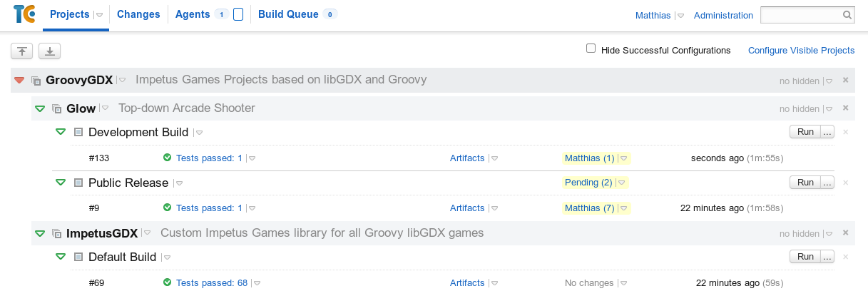868x296 pixels.
Task: Click green success icon for build #69
Action: click(x=167, y=282)
